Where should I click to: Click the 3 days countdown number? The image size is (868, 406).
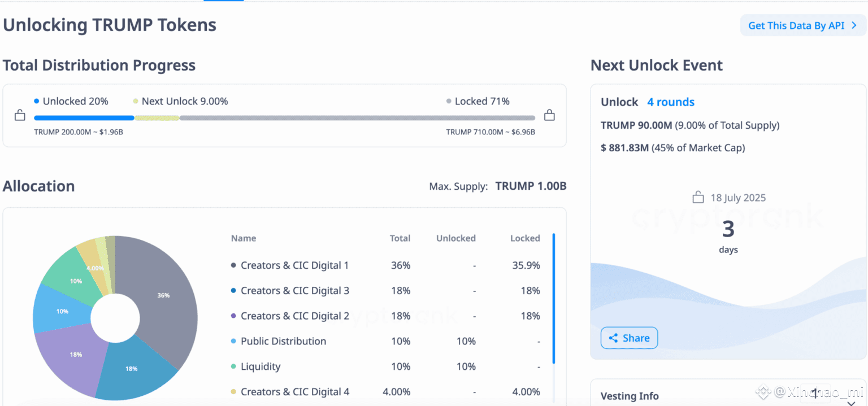pos(728,229)
